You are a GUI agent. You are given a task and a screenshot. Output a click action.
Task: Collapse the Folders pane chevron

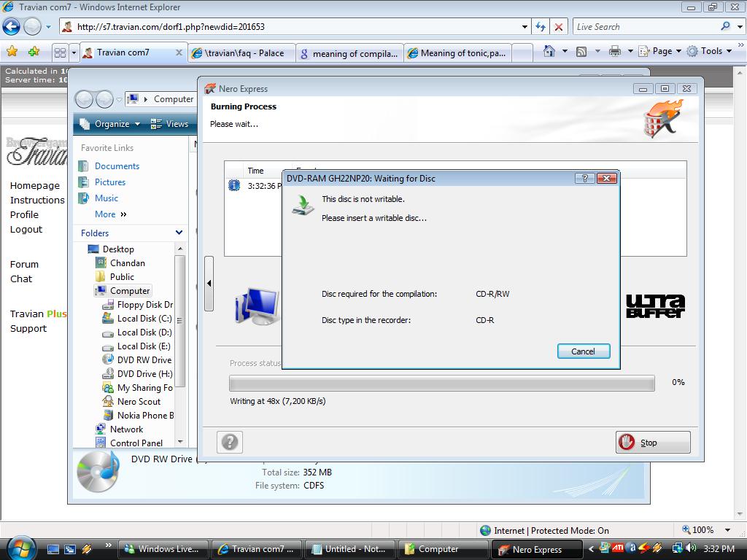(x=179, y=233)
